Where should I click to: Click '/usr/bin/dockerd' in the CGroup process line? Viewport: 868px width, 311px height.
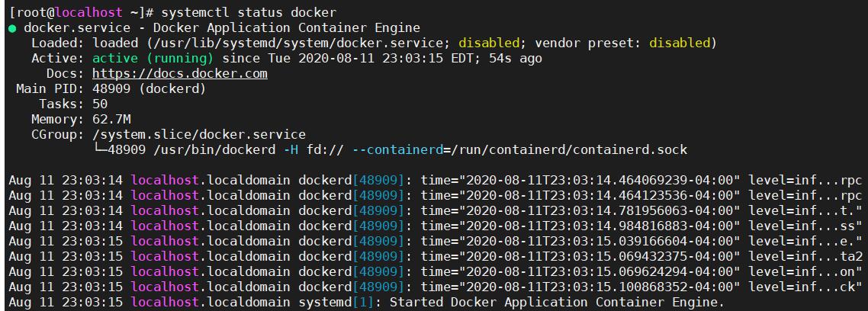214,149
